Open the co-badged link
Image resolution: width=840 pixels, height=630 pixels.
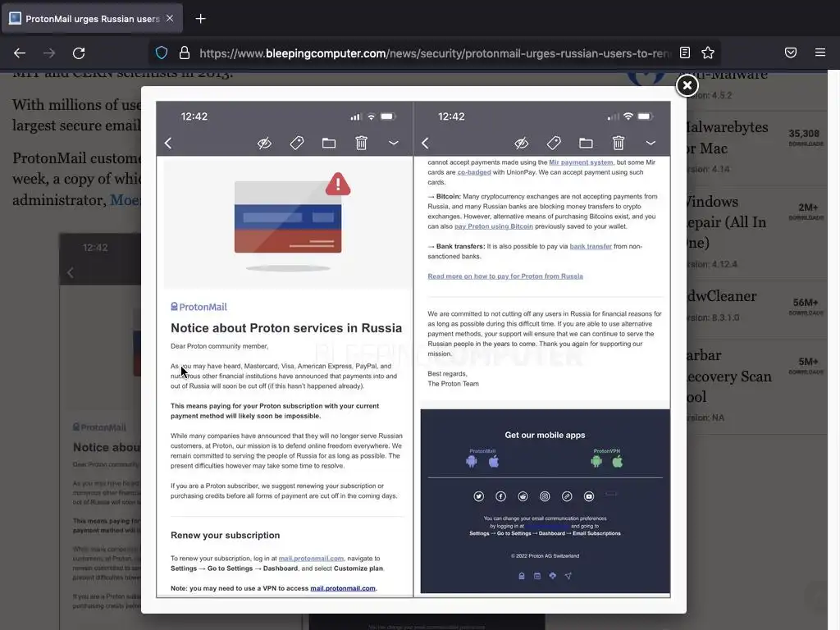[474, 172]
